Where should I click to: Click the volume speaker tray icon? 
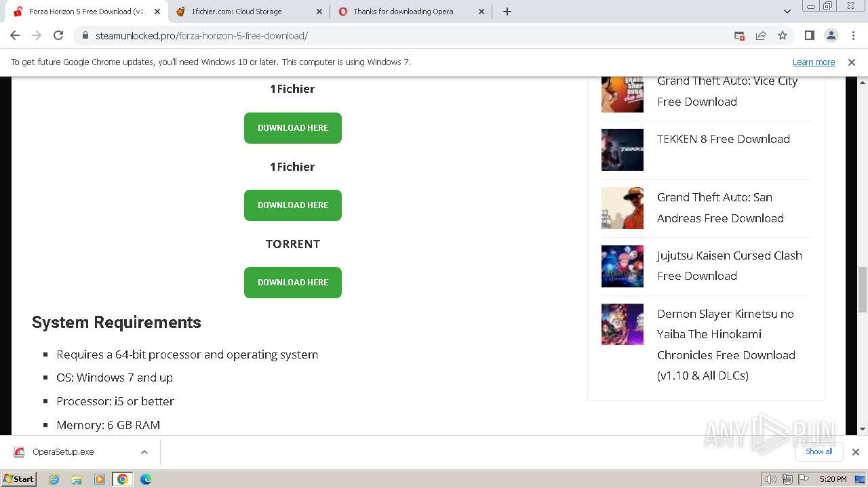click(x=770, y=479)
